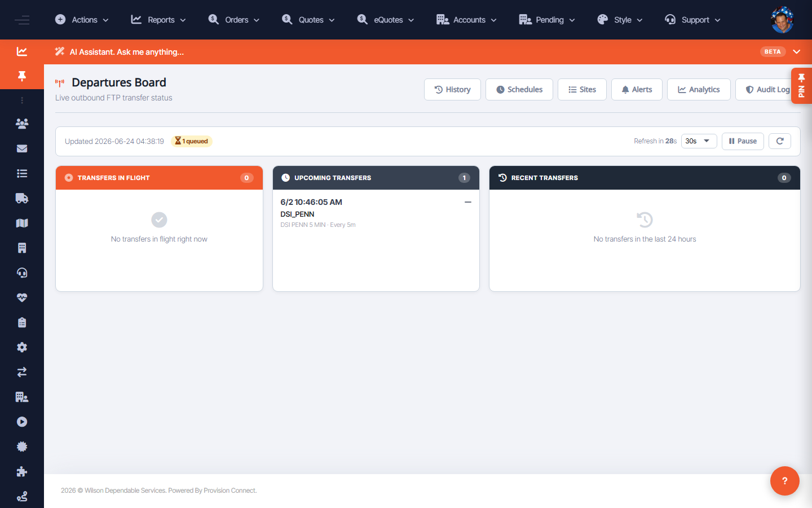Open the route sidebar icon at the bottom
Screen dimensions: 812x508
tap(22, 496)
